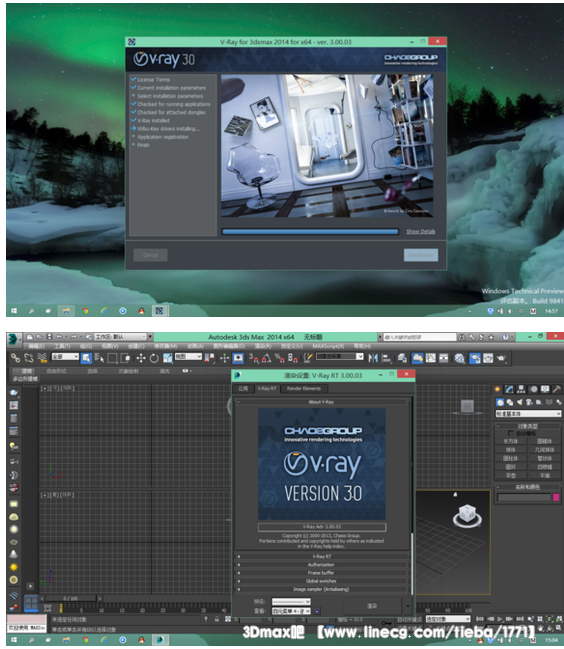Open the MAXScript(X) menu
The image size is (564, 649).
coord(328,346)
